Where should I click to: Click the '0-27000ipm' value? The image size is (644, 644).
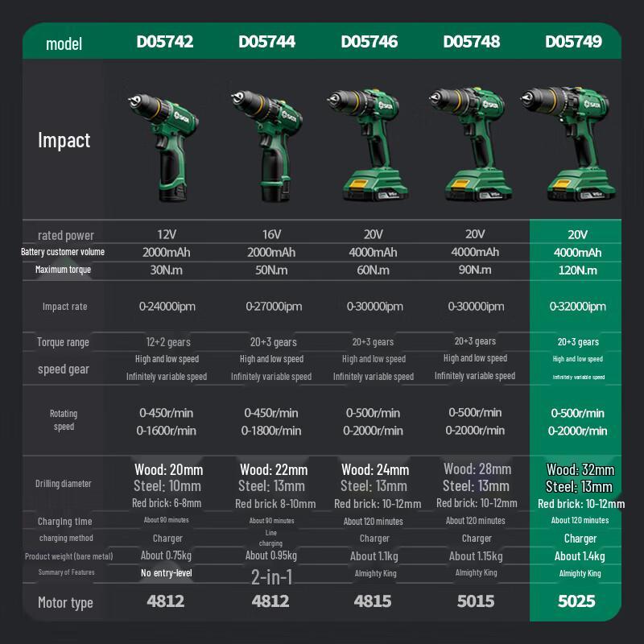(x=274, y=307)
